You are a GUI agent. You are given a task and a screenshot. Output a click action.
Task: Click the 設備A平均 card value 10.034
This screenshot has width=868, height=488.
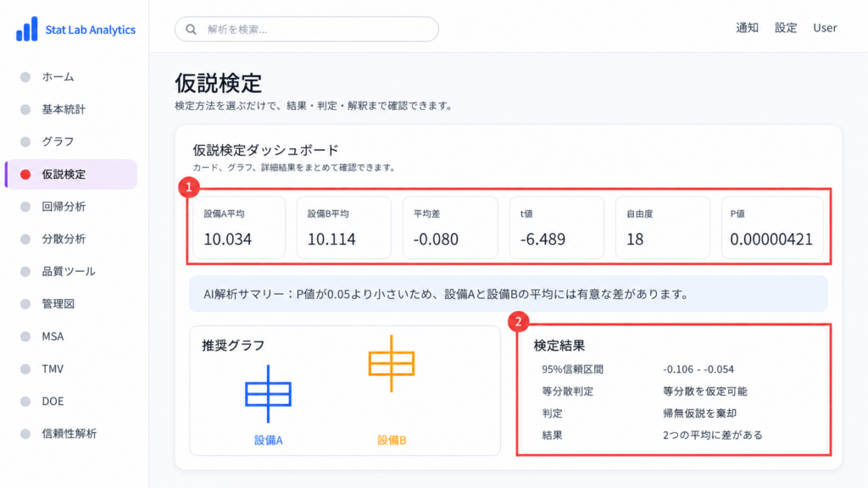pyautogui.click(x=227, y=239)
